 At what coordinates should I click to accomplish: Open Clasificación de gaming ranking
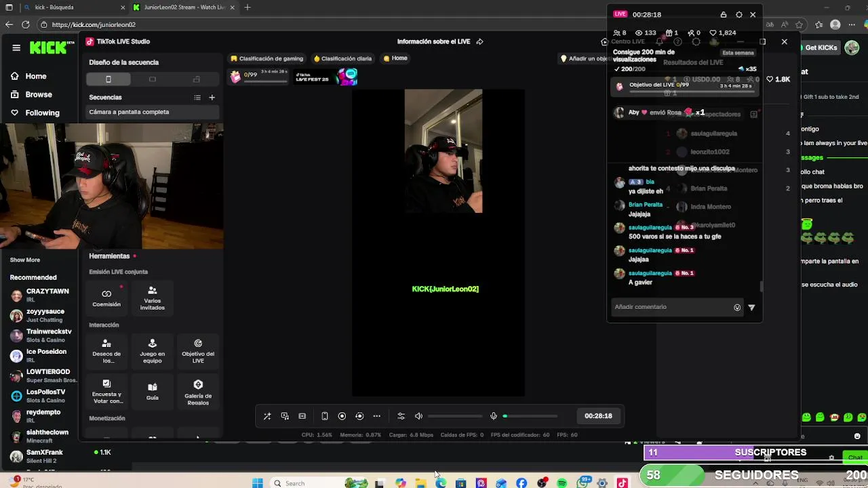point(267,58)
